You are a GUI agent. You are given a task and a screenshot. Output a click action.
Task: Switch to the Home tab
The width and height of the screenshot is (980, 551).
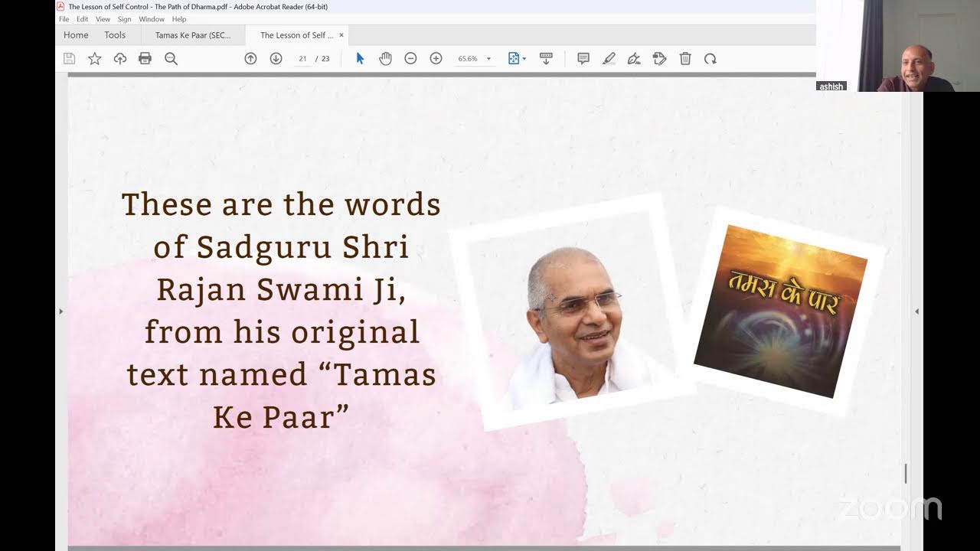pyautogui.click(x=76, y=35)
